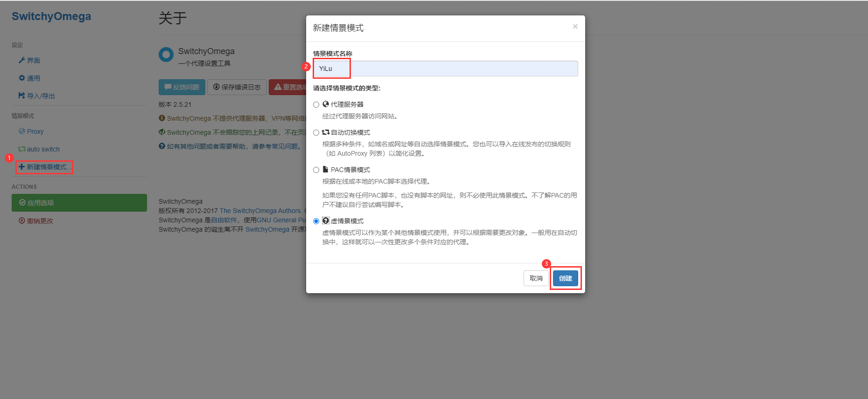The height and width of the screenshot is (399, 868).
Task: Select the 自动切换模式 radio option
Action: tap(316, 132)
